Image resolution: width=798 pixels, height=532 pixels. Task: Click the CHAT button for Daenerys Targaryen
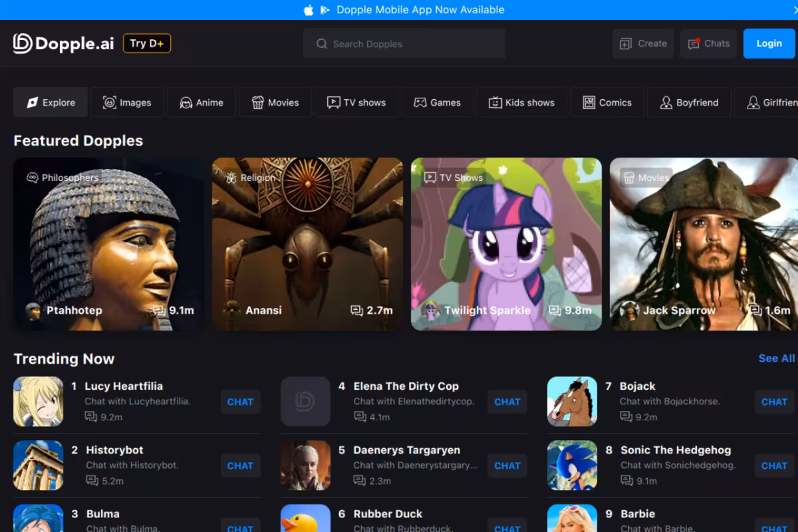(x=507, y=465)
